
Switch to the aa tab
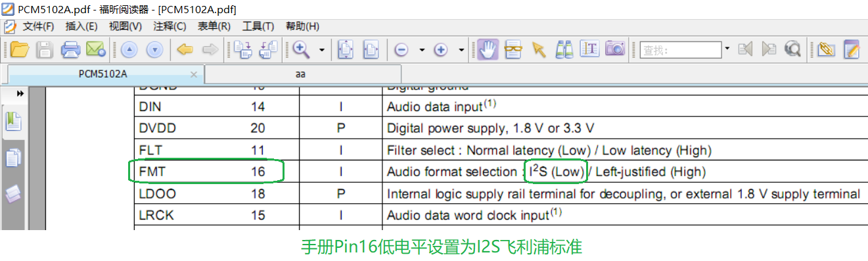click(301, 74)
